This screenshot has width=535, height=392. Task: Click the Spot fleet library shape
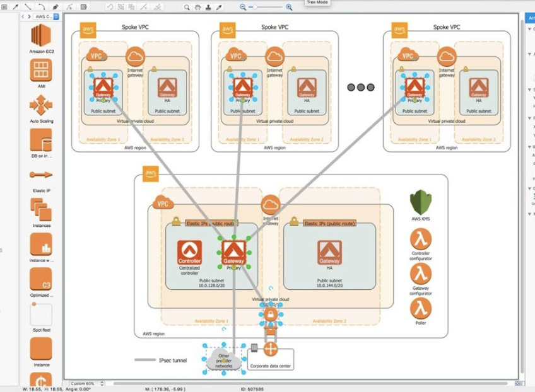point(41,314)
